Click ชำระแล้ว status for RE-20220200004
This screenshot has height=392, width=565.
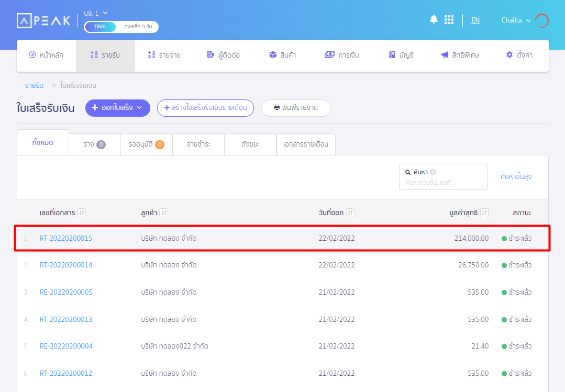click(x=517, y=346)
